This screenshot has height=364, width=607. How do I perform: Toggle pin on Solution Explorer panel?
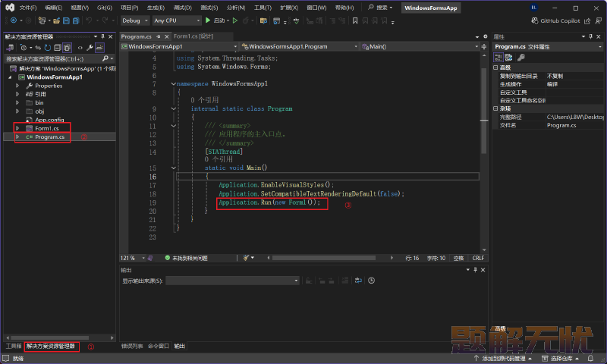tap(102, 36)
